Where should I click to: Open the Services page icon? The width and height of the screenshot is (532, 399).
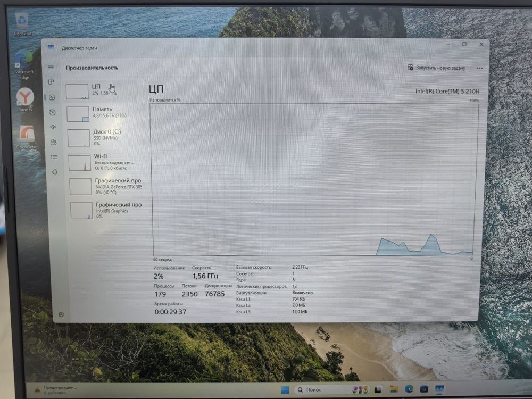(55, 172)
